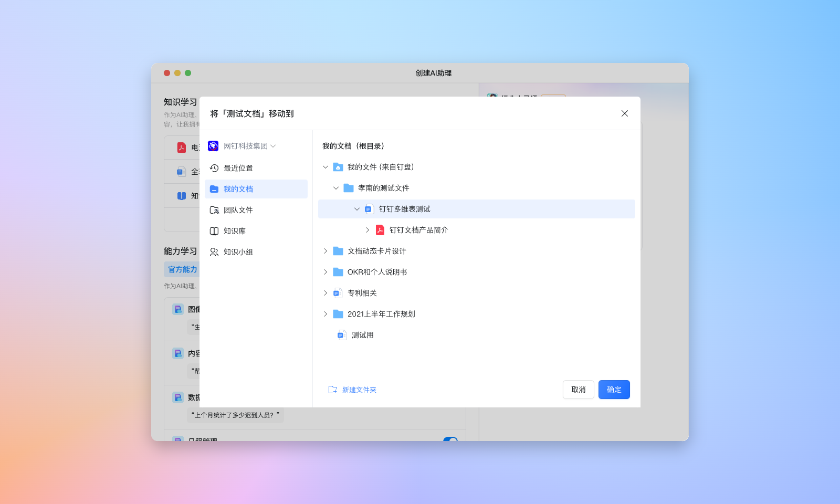Expand the 专利相关 item
840x504 pixels.
point(325,293)
